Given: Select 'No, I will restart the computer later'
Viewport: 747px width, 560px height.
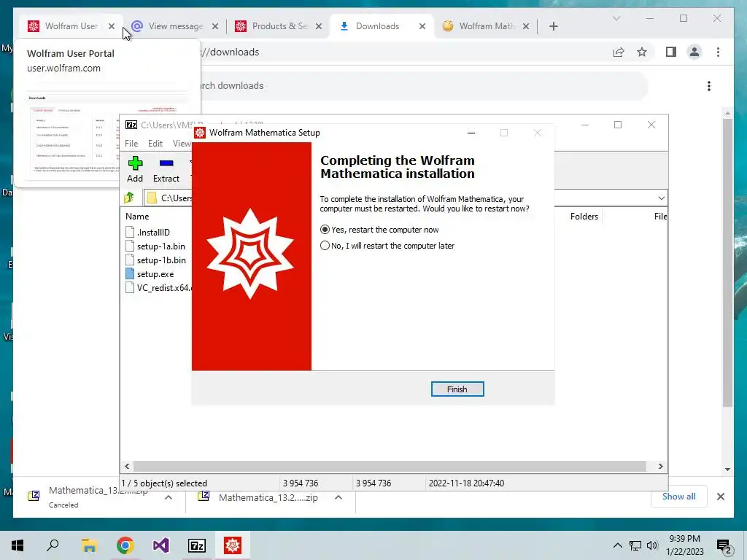Looking at the screenshot, I should tap(387, 246).
